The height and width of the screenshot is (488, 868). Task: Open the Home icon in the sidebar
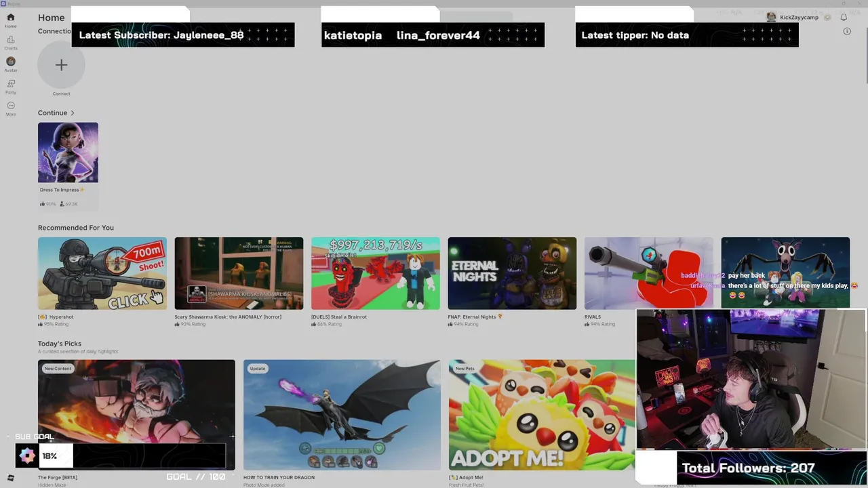click(x=10, y=18)
